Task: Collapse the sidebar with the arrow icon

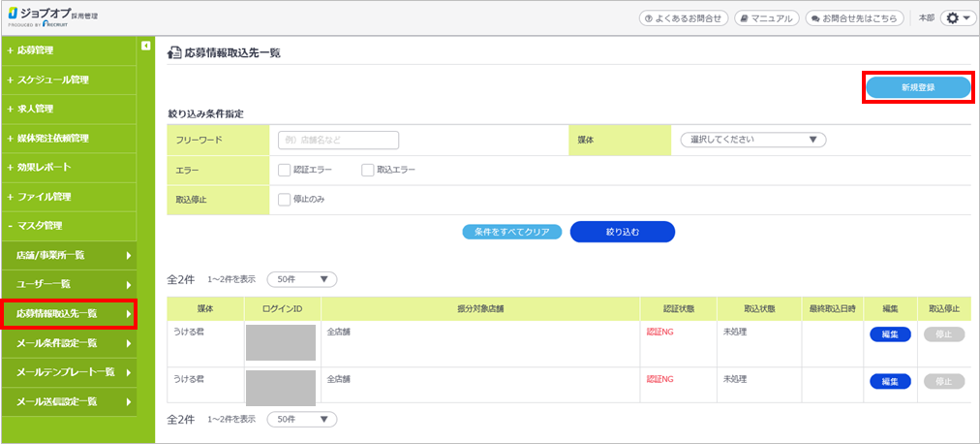Action: [x=145, y=45]
